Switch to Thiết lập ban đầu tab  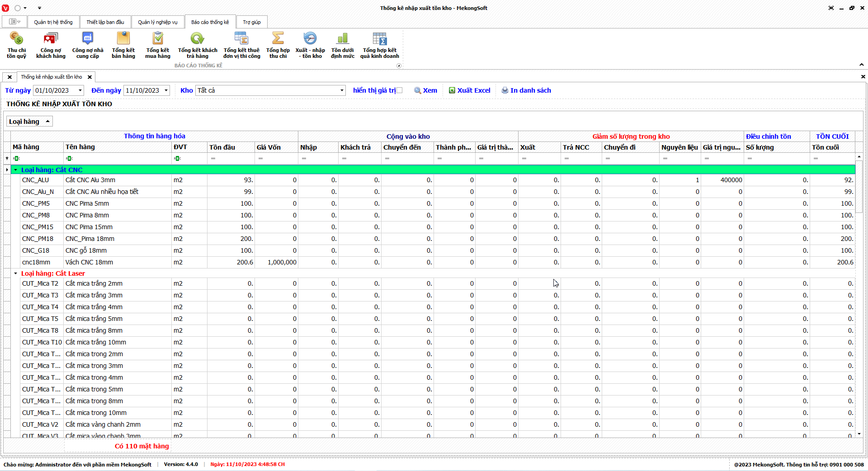tap(105, 22)
